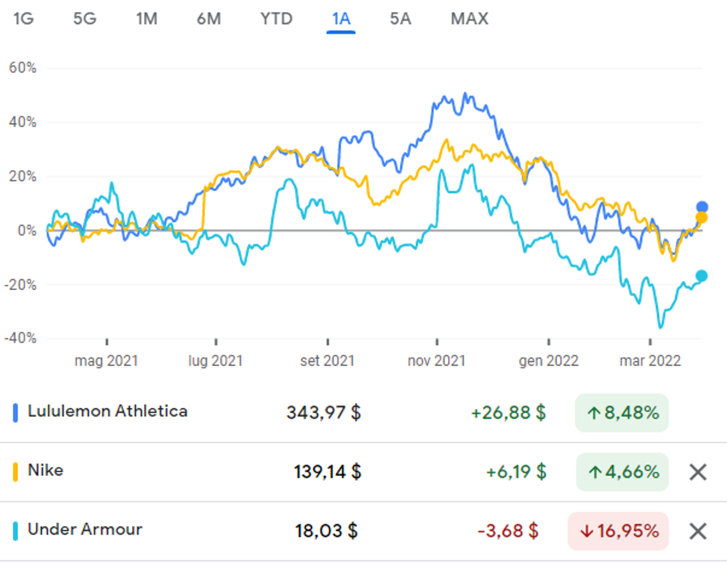Click the green 4,66% change badge
Image resolution: width=728 pixels, height=578 pixels.
point(622,472)
